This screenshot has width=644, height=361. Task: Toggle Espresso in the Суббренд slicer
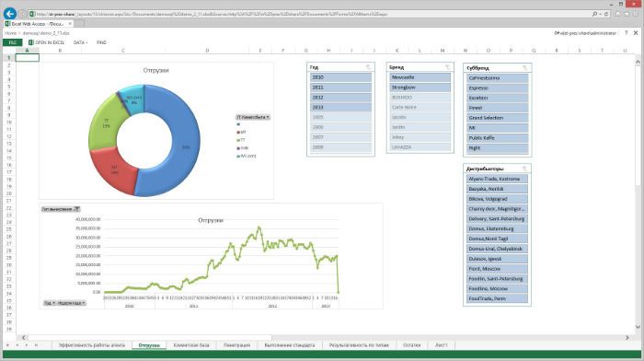coord(497,88)
